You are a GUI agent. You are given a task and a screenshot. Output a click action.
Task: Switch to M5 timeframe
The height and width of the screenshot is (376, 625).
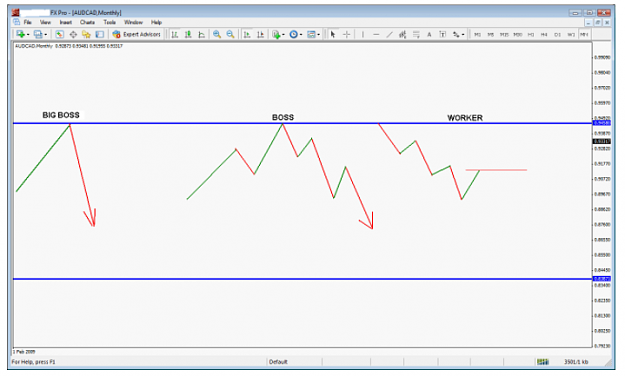pyautogui.click(x=491, y=35)
